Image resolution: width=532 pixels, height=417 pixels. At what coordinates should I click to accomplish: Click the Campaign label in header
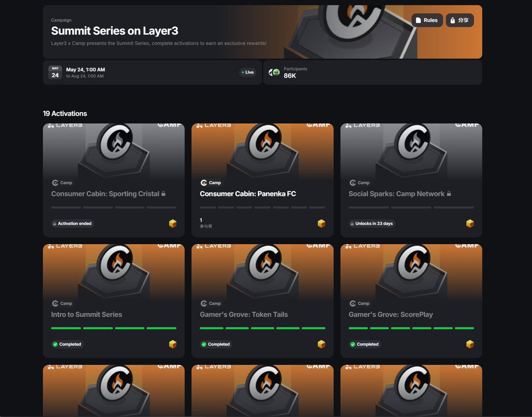coord(61,20)
